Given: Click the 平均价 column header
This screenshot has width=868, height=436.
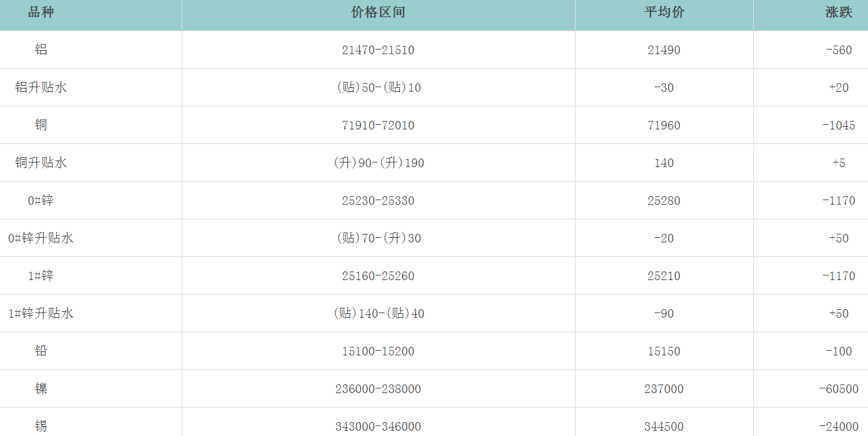Looking at the screenshot, I should [664, 13].
